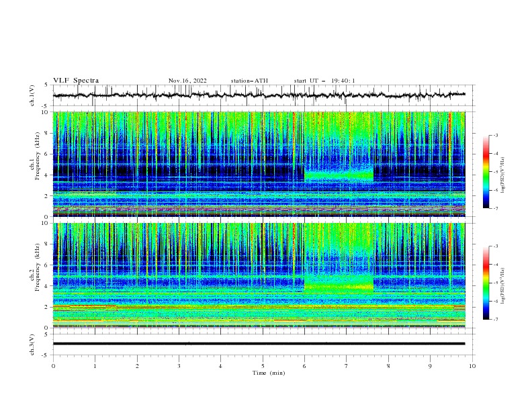Click the "ch.1(V)" axis label
532x411 pixels.
point(32,95)
